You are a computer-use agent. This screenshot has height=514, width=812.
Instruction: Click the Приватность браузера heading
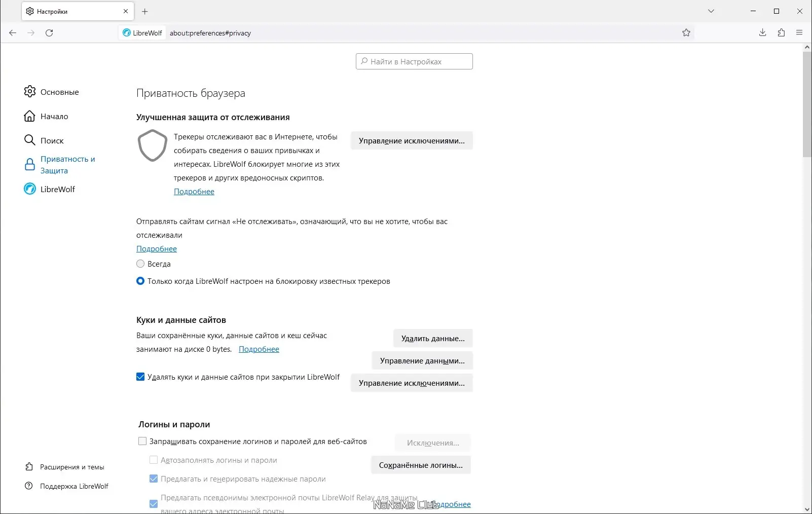pyautogui.click(x=191, y=93)
